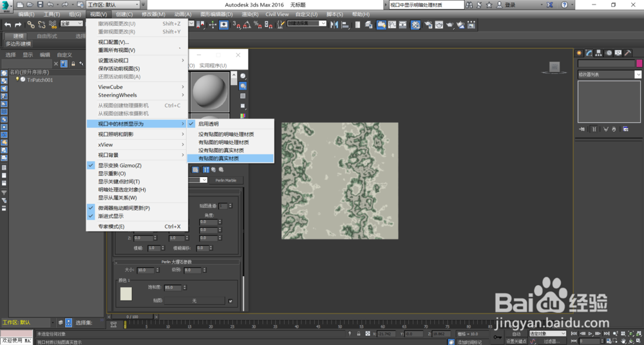Click the Configure Modifier Sets icon
Viewport: 644px width, 345px height.
point(625,129)
